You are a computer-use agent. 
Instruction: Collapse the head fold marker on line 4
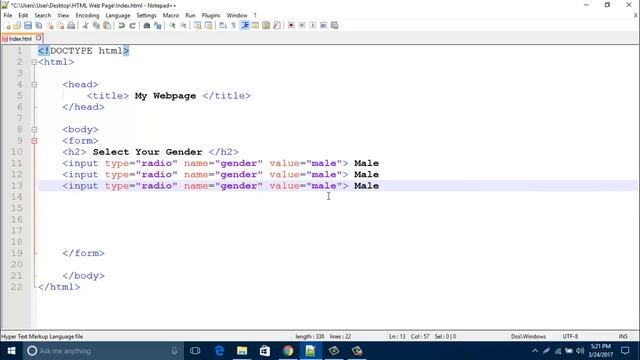[x=34, y=84]
